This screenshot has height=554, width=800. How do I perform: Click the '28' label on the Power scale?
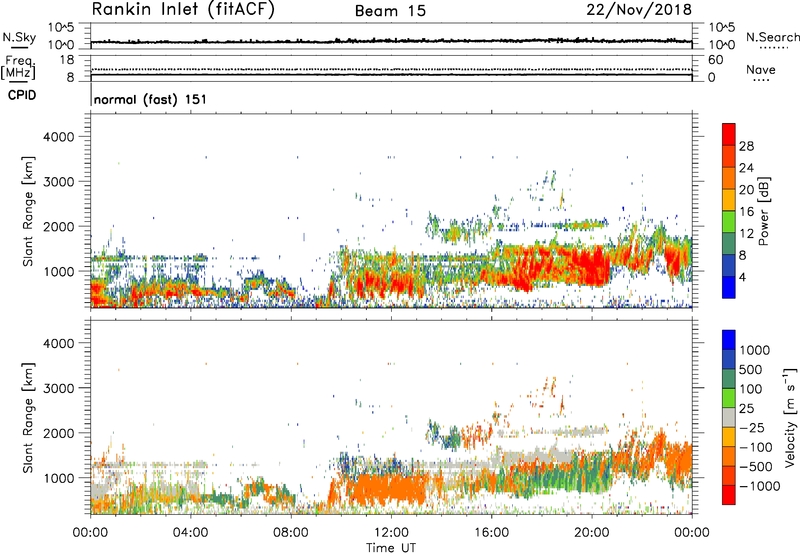[746, 146]
